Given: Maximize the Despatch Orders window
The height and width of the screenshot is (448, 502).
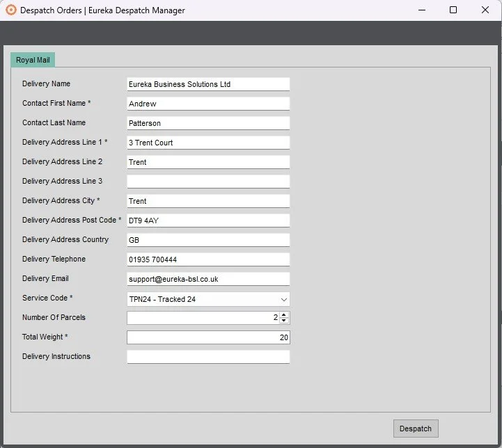Looking at the screenshot, I should tap(453, 10).
